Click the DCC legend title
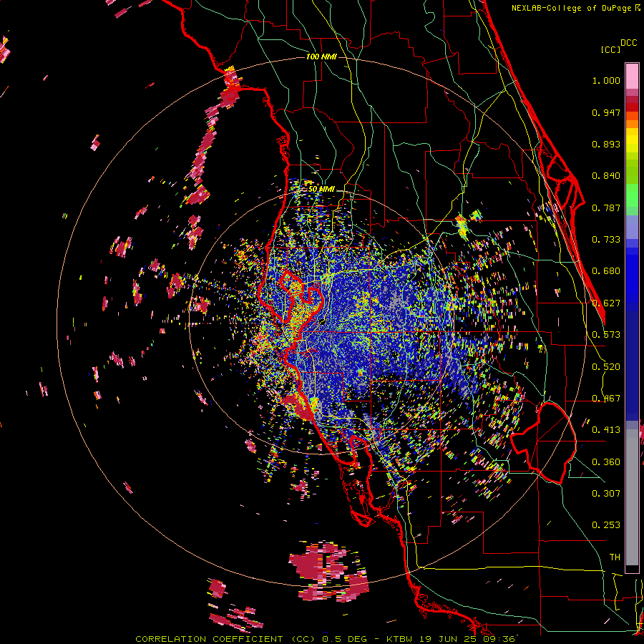The height and width of the screenshot is (644, 644). point(629,43)
